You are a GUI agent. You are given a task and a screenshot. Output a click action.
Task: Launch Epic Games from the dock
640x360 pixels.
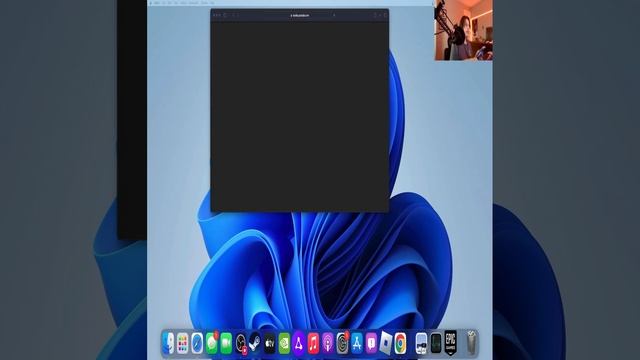tap(451, 343)
